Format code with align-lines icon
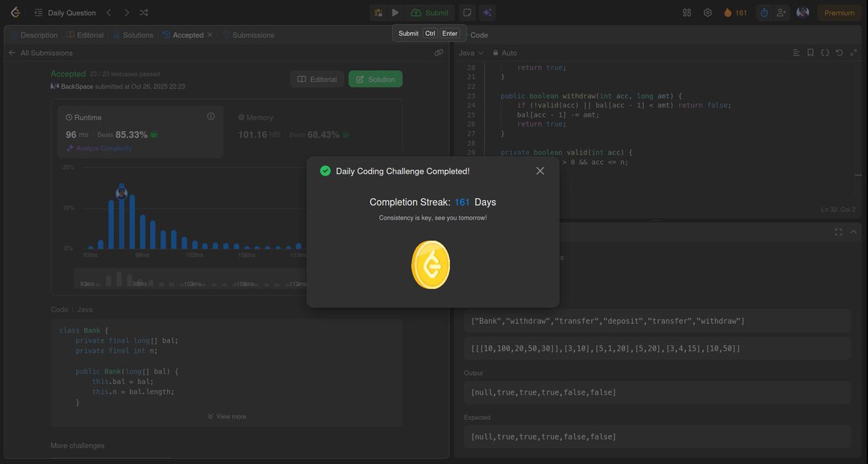 click(796, 53)
